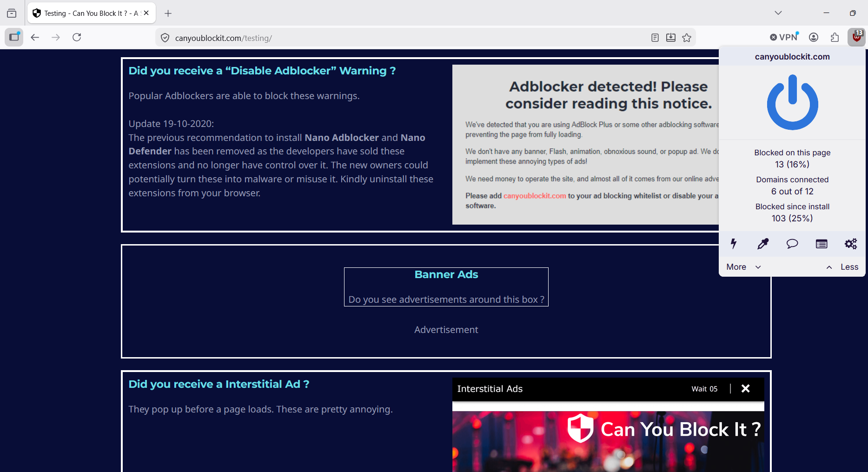The width and height of the screenshot is (868, 472).
Task: Close the Interstitial Ads overlay X
Action: click(745, 389)
